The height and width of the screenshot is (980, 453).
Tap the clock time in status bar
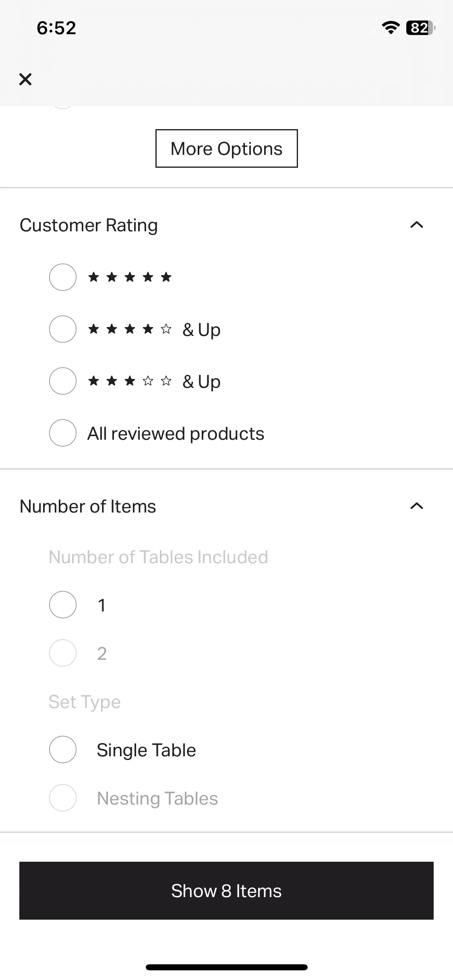coord(56,28)
